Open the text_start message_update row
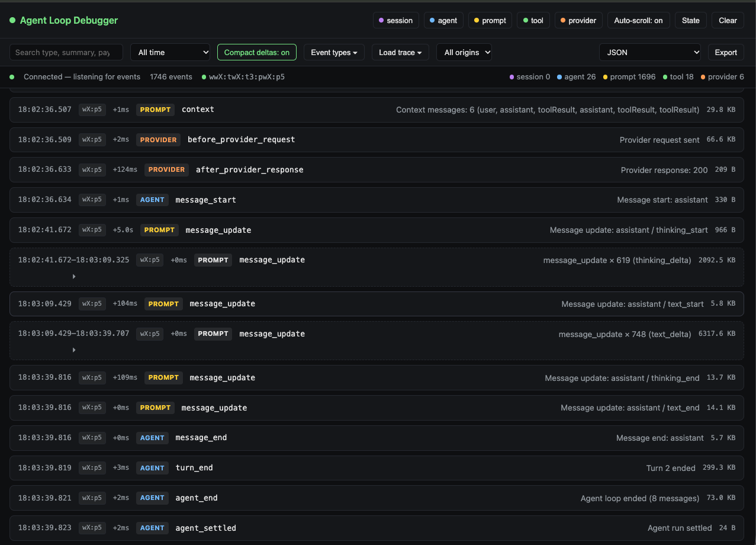Image resolution: width=756 pixels, height=545 pixels. [x=377, y=304]
